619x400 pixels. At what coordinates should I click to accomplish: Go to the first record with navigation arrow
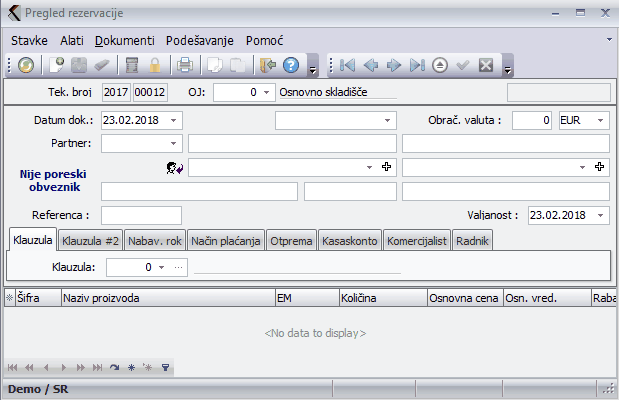[x=347, y=66]
